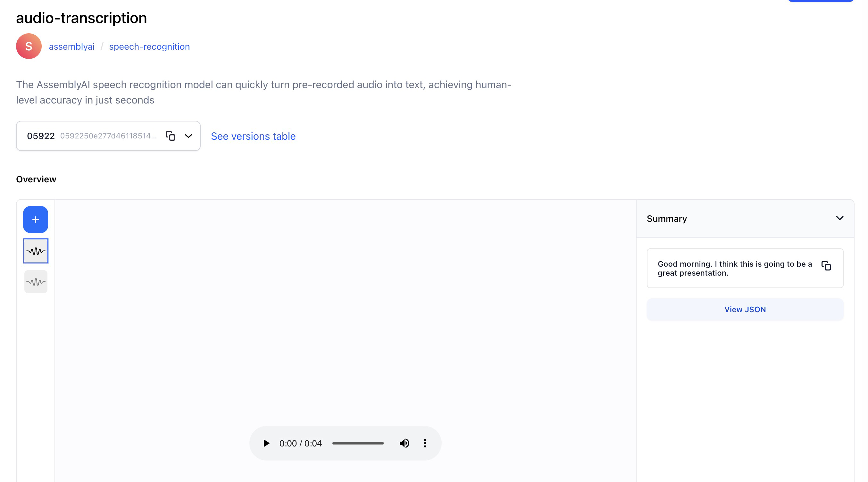Copy the transcription summary text

pos(826,266)
